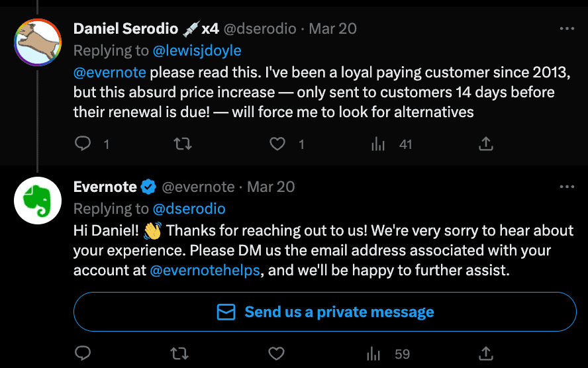The width and height of the screenshot is (588, 368).
Task: Retweet Daniel Serodio's tweet
Action: pos(179,143)
